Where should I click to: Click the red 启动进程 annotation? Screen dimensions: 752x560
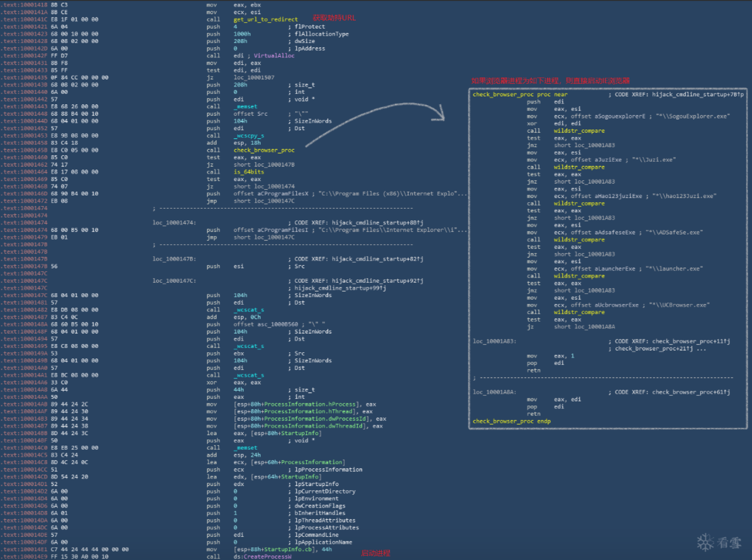coord(376,553)
